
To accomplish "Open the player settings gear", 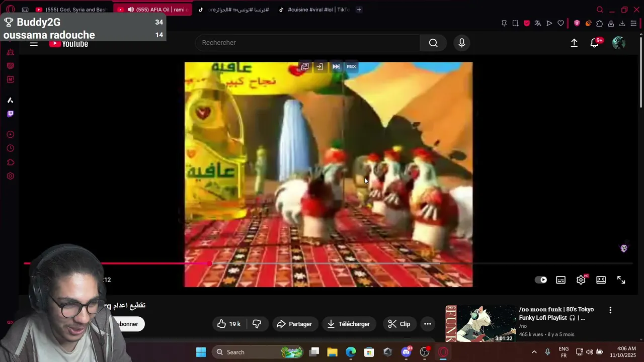I will coord(581,280).
